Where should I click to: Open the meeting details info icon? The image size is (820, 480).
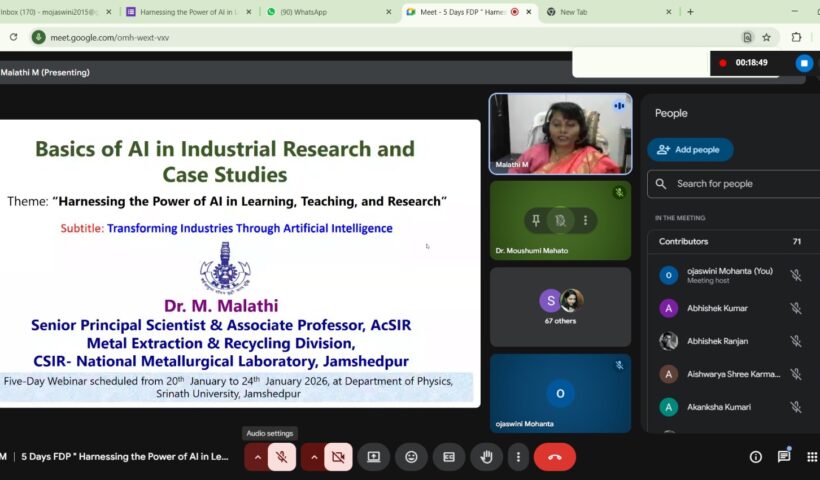[755, 457]
